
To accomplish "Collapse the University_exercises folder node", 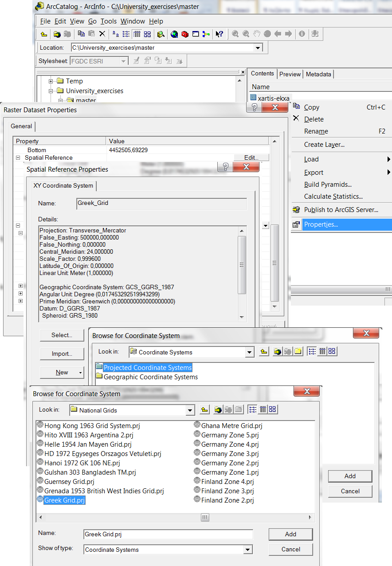I will point(51,91).
